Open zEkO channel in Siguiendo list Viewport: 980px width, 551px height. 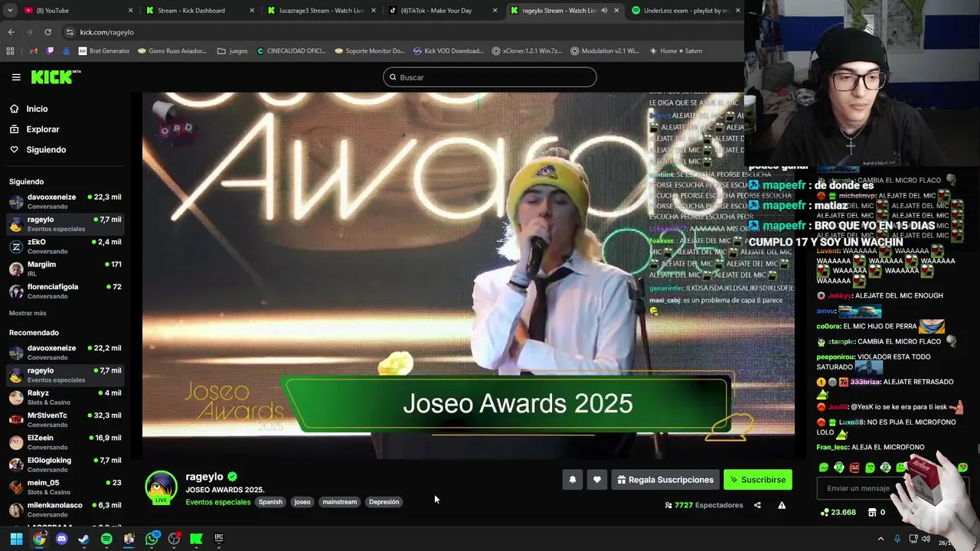pos(65,246)
